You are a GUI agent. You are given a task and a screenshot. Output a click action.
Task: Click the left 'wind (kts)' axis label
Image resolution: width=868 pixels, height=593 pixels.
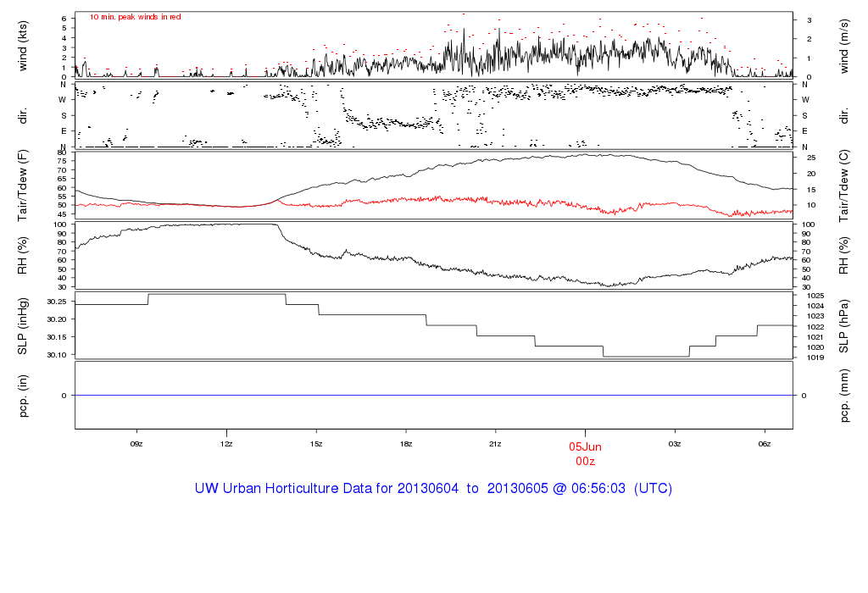click(x=22, y=46)
